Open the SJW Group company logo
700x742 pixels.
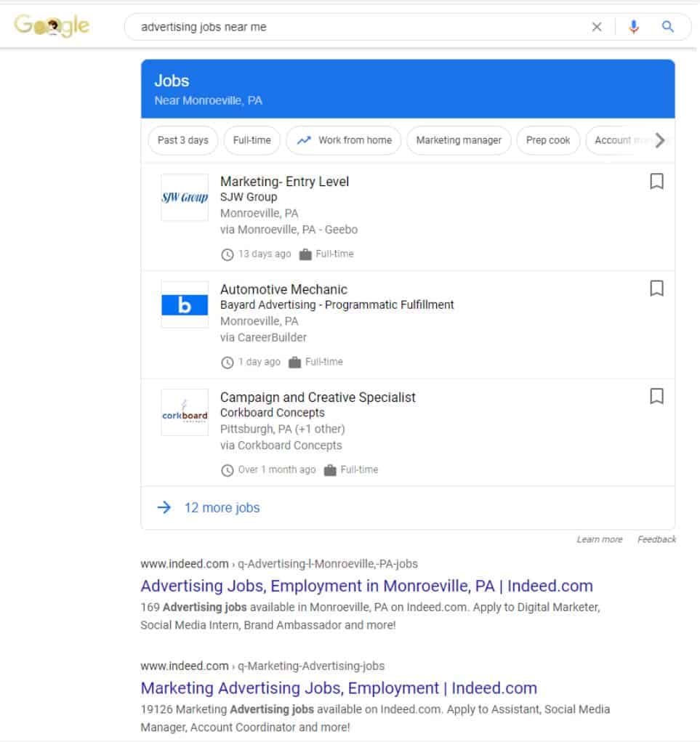(x=185, y=198)
